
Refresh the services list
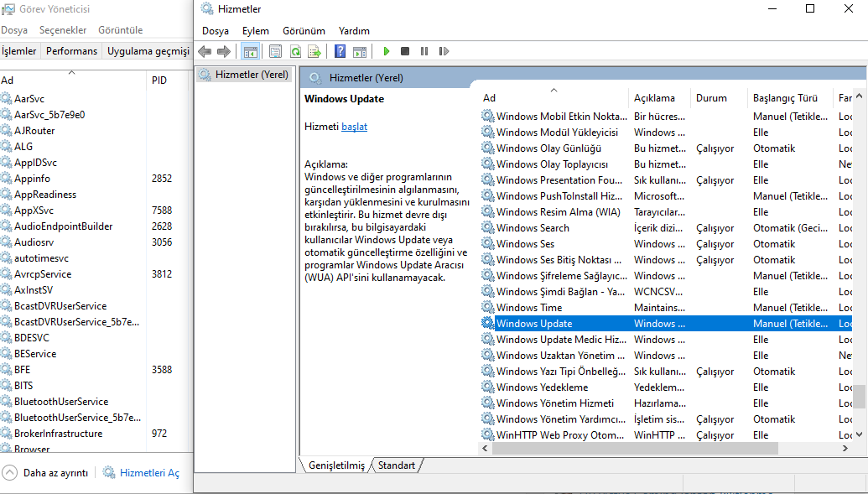click(295, 51)
